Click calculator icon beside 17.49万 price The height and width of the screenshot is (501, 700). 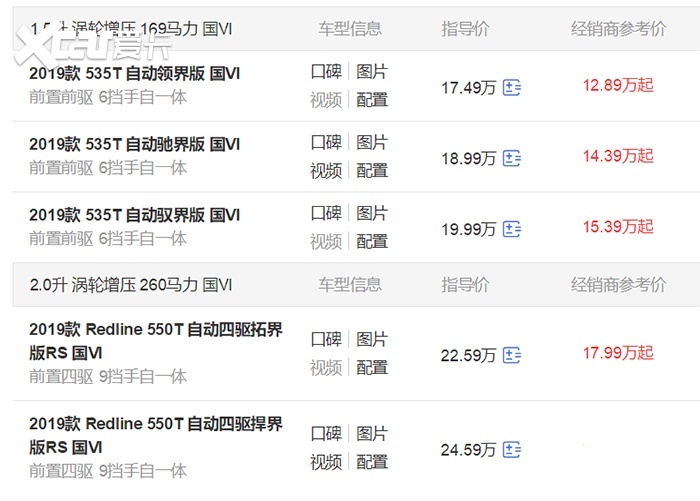(512, 87)
